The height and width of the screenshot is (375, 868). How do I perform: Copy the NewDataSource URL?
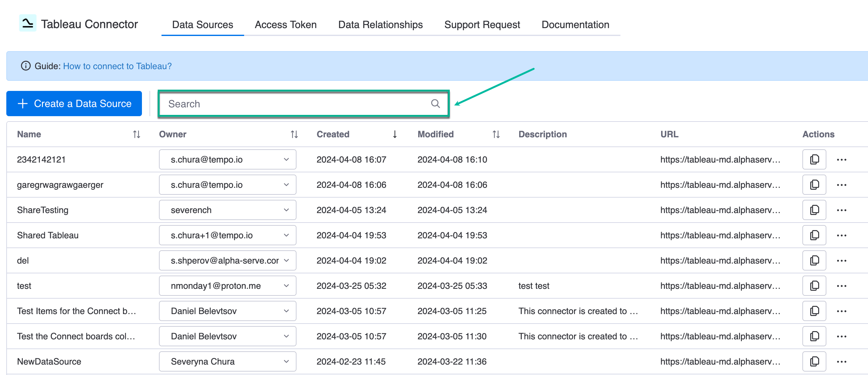coord(814,361)
